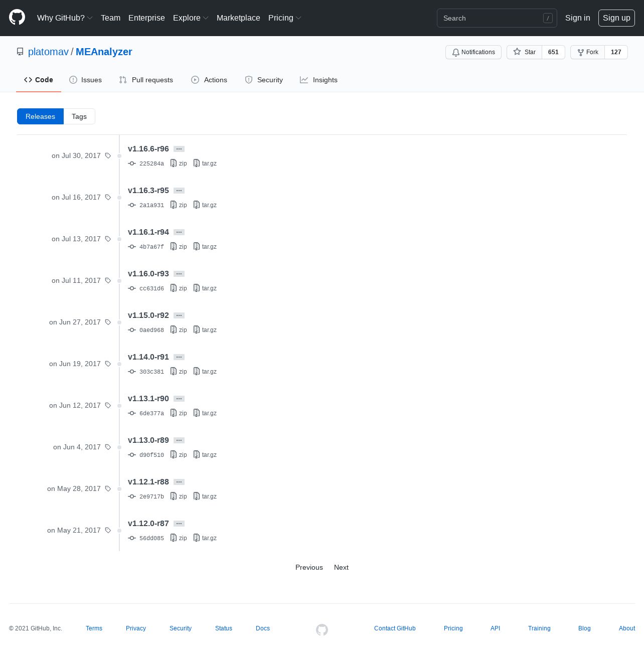The image size is (644, 661).
Task: Expand the ellipsis for v1.16.3-r95
Action: coord(179,191)
